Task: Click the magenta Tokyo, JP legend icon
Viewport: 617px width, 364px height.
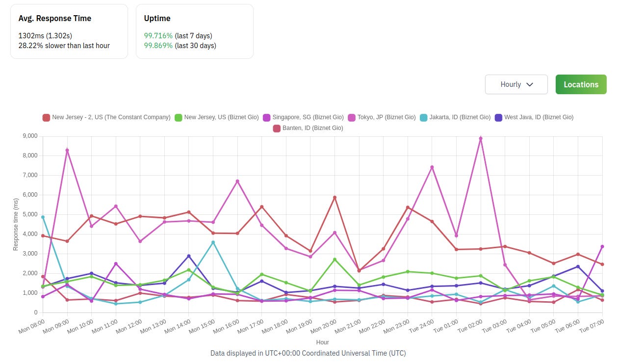Action: tap(351, 117)
